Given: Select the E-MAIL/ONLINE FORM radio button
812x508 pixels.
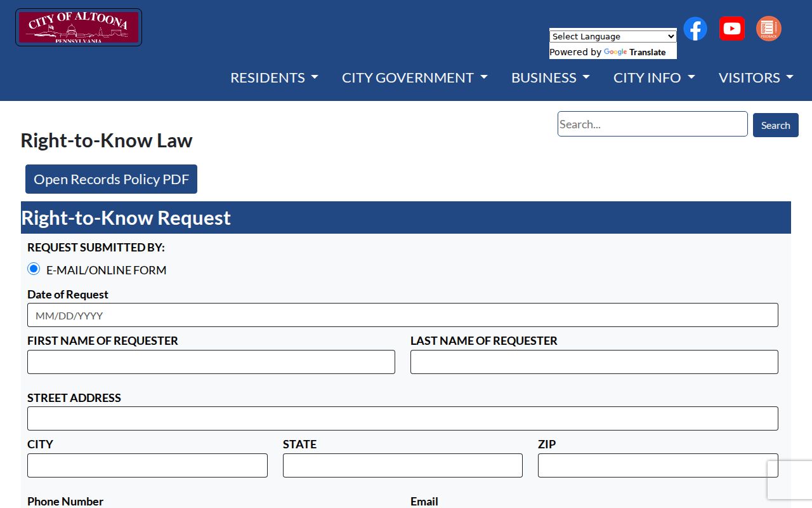Looking at the screenshot, I should tap(34, 269).
